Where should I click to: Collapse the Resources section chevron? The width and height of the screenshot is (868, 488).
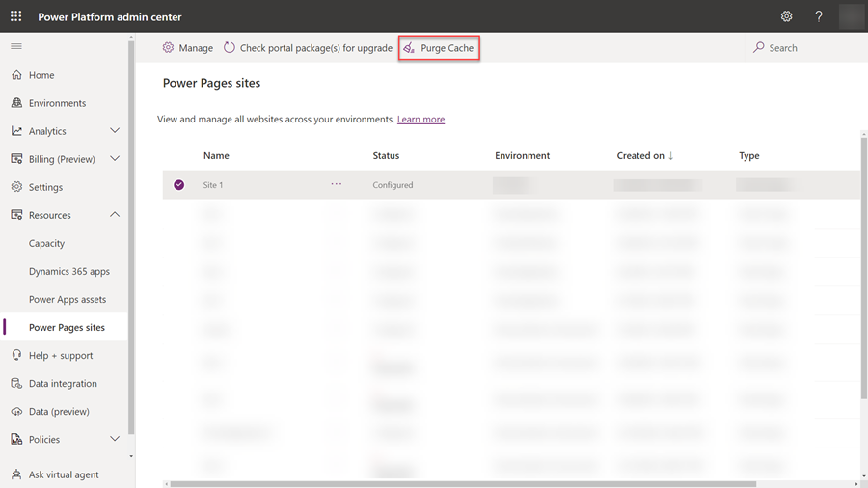coord(115,215)
